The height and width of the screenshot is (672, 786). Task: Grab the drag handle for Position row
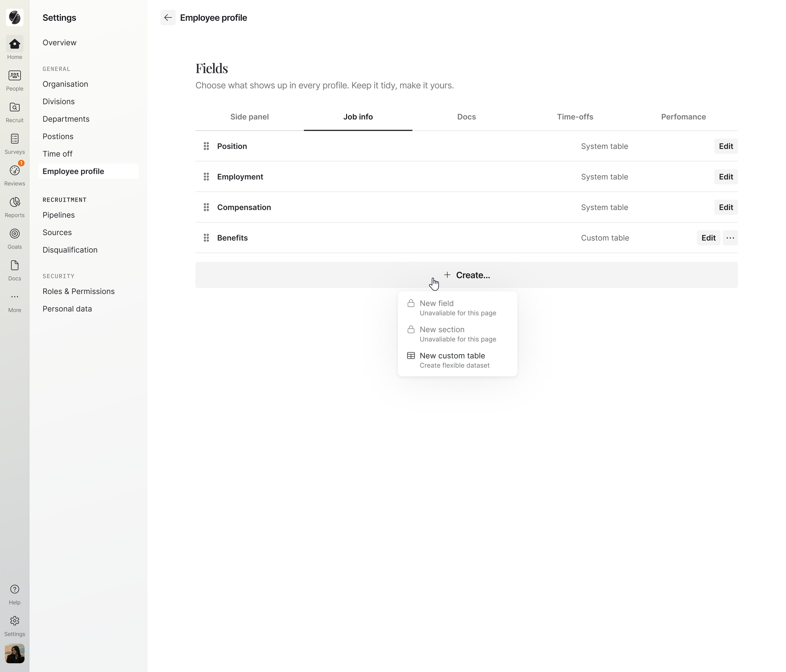point(206,146)
